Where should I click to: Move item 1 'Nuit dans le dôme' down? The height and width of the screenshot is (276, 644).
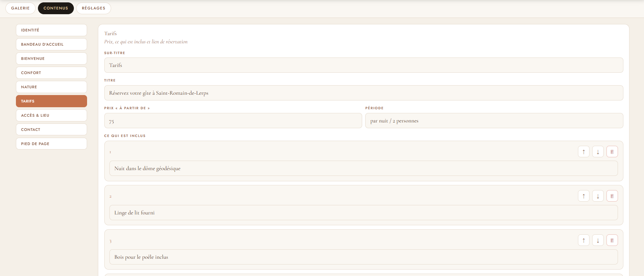point(598,152)
